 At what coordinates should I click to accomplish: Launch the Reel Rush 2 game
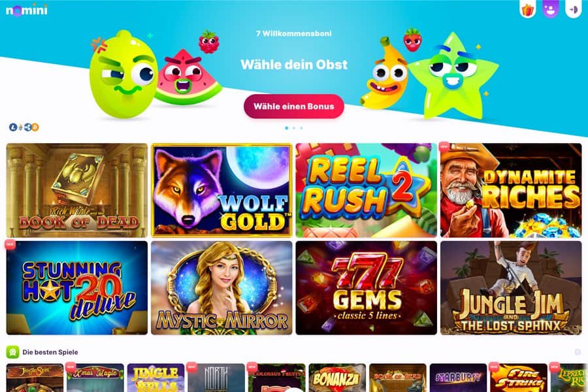[x=367, y=190]
